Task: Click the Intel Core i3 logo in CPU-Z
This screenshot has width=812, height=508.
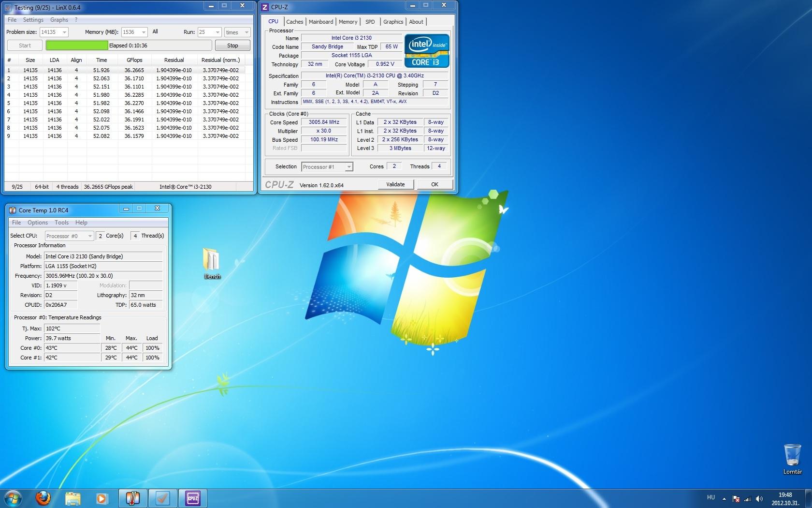Action: coord(427,50)
